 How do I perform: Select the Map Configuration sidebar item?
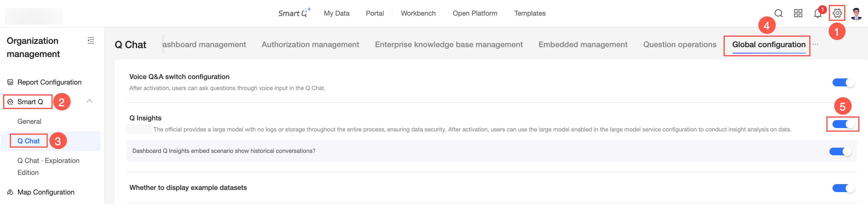46,192
